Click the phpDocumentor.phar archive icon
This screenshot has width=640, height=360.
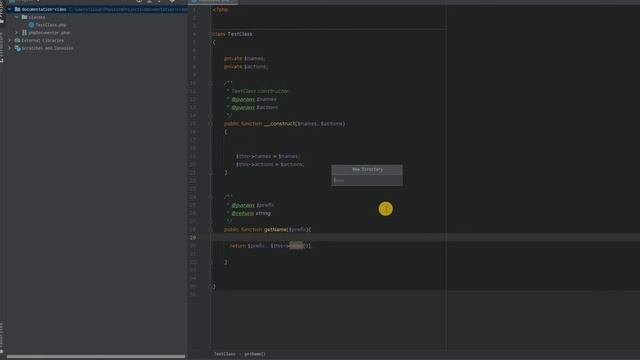click(x=24, y=33)
